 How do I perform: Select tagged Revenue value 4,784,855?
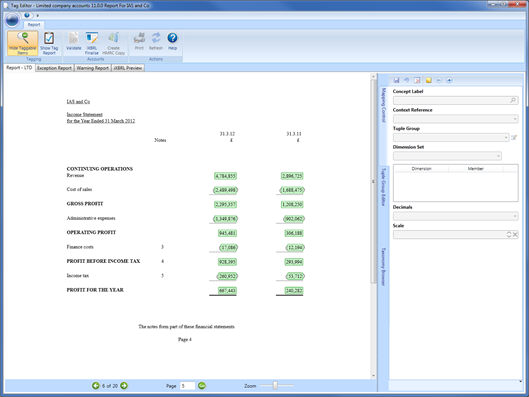pyautogui.click(x=225, y=176)
